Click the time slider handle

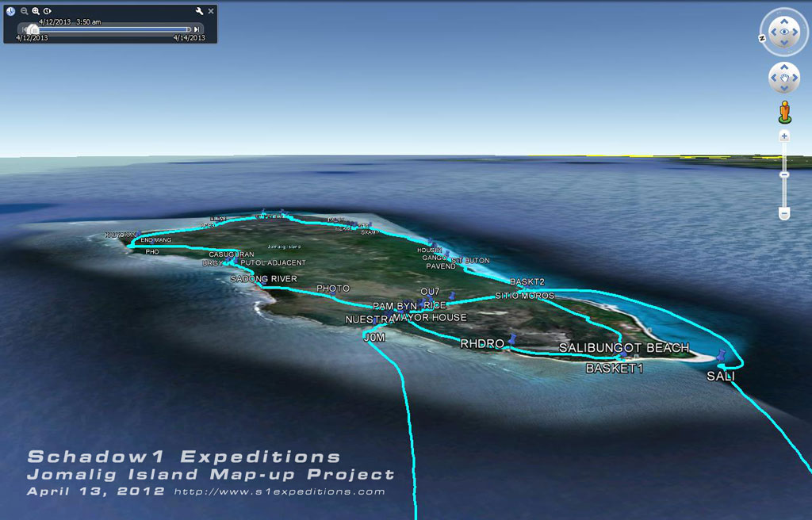[33, 29]
